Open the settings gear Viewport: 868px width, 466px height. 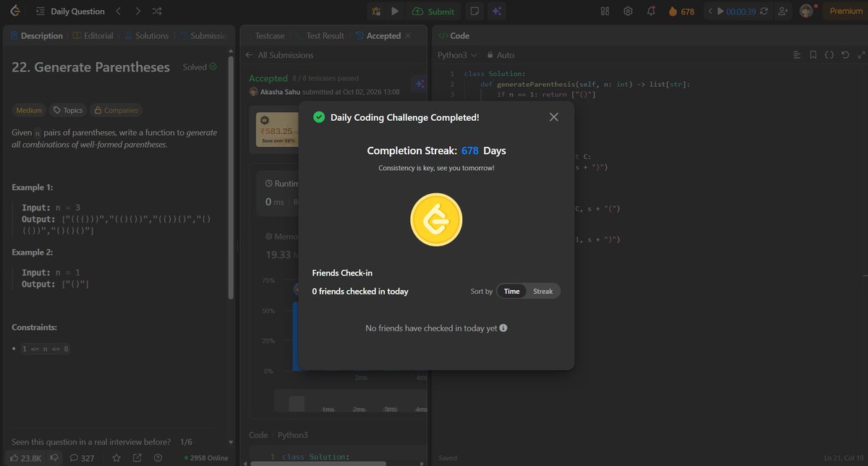coord(628,11)
